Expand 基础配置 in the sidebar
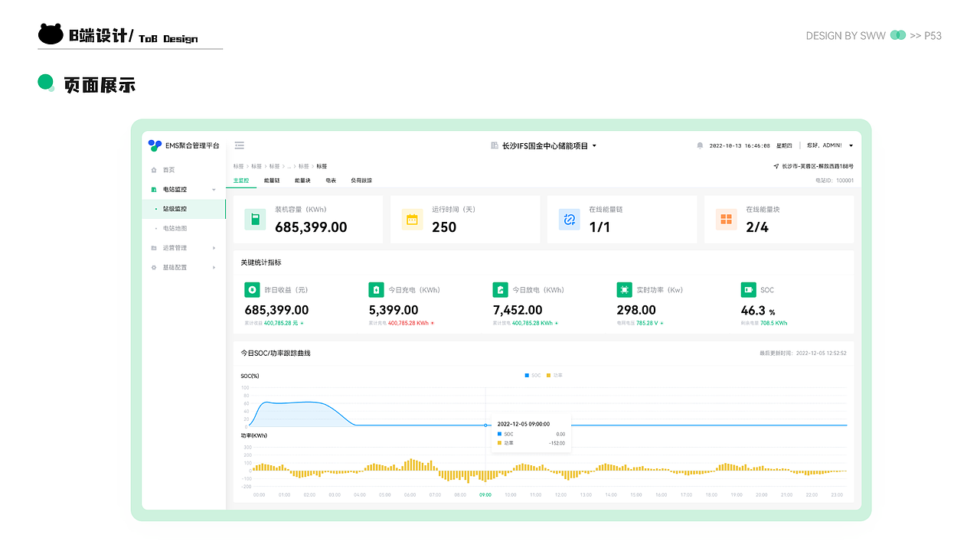Image resolution: width=980 pixels, height=551 pixels. [184, 267]
